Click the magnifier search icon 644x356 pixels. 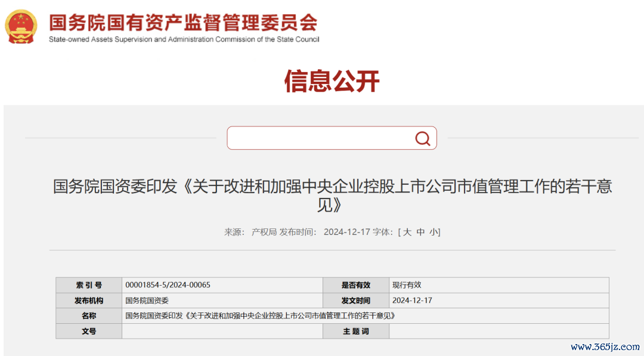pyautogui.click(x=422, y=138)
